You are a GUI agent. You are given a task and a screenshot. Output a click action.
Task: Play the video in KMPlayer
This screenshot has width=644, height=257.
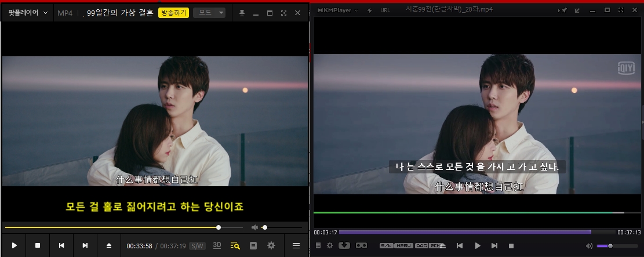point(477,245)
